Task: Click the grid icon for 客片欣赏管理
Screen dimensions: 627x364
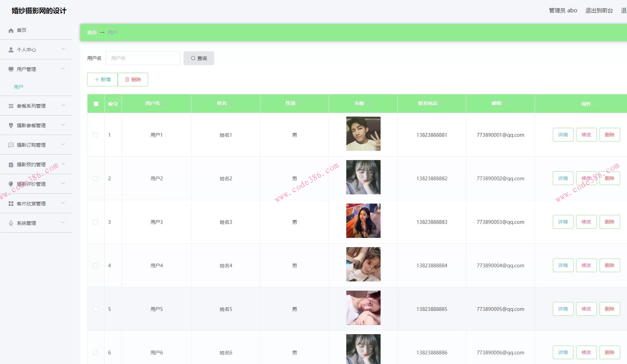Action: point(11,204)
